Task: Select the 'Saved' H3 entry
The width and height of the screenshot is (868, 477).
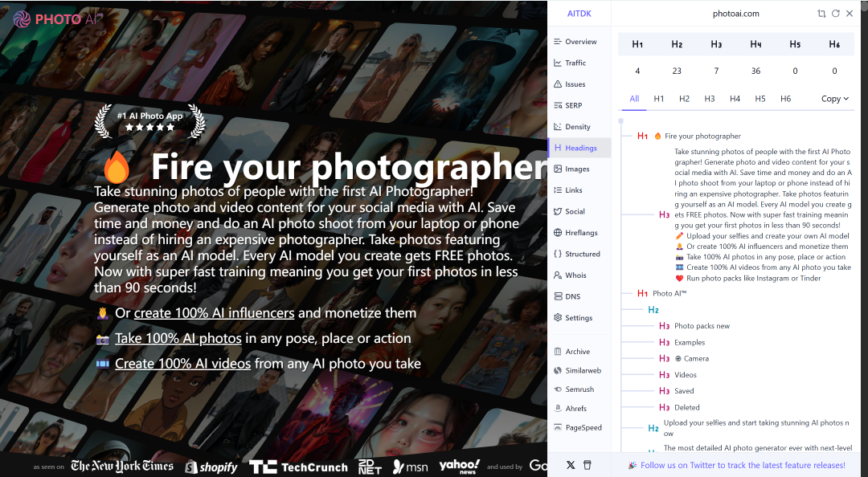Action: click(x=684, y=391)
